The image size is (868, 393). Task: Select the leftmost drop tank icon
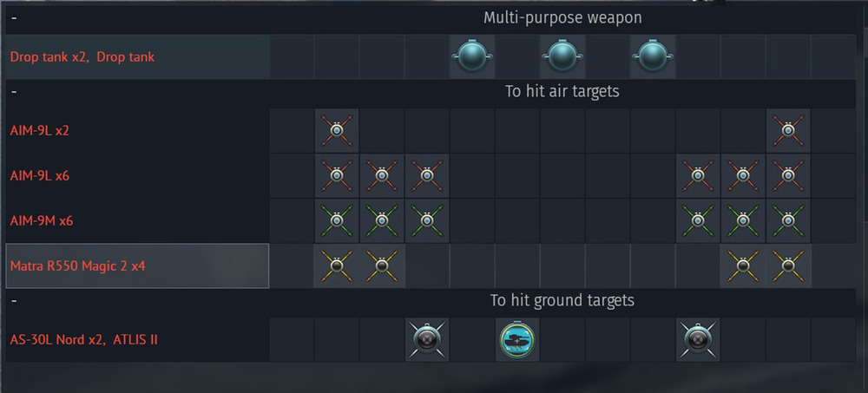pyautogui.click(x=472, y=56)
